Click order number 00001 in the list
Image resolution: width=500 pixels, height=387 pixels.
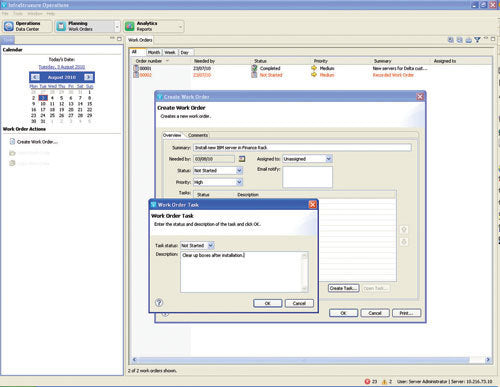point(145,68)
